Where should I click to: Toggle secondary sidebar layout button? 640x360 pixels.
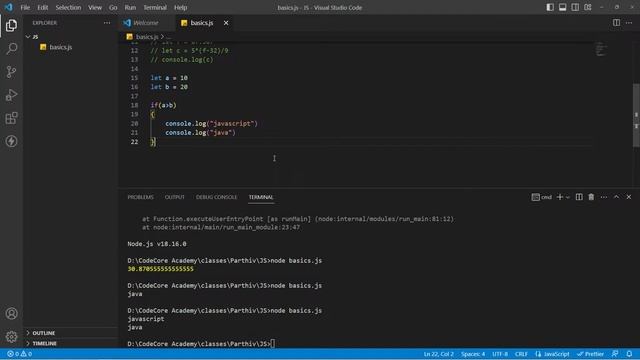[x=575, y=7]
